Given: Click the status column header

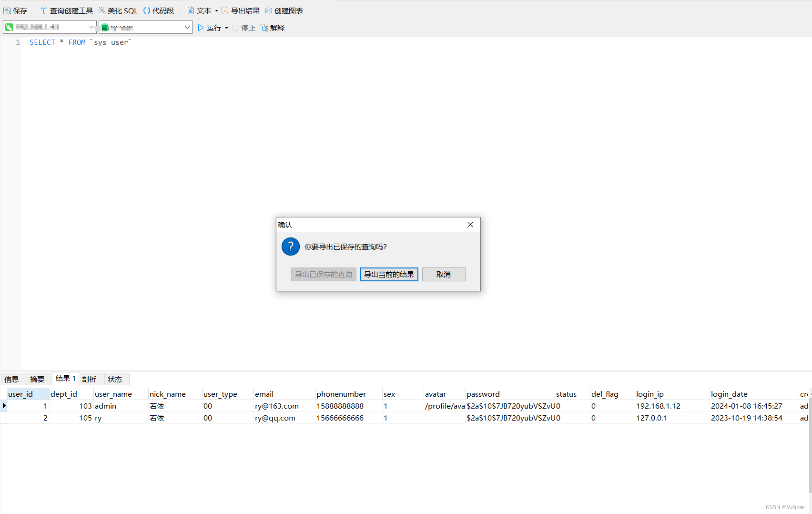Looking at the screenshot, I should pyautogui.click(x=572, y=394).
